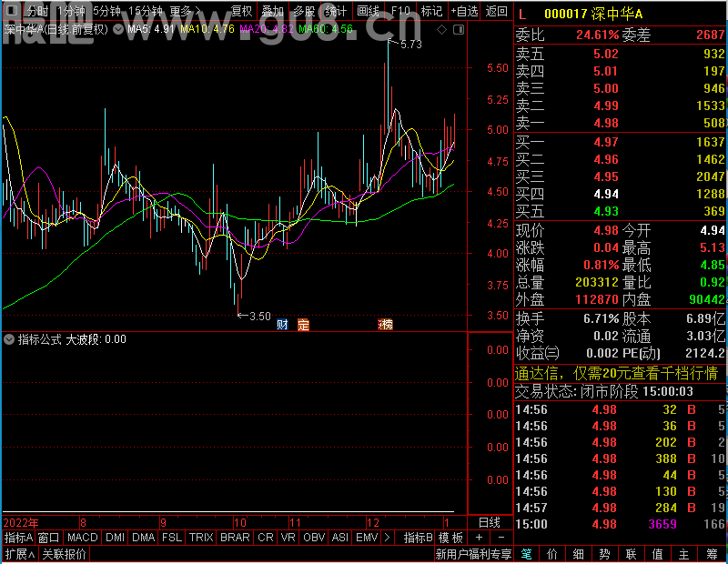Viewport: 728px width, 564px height.
Task: Show more indicator tabs with the > arrow
Action: point(388,538)
